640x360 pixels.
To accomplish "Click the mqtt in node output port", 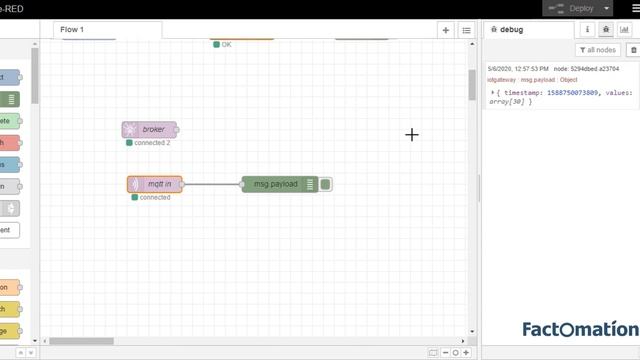I will (182, 184).
